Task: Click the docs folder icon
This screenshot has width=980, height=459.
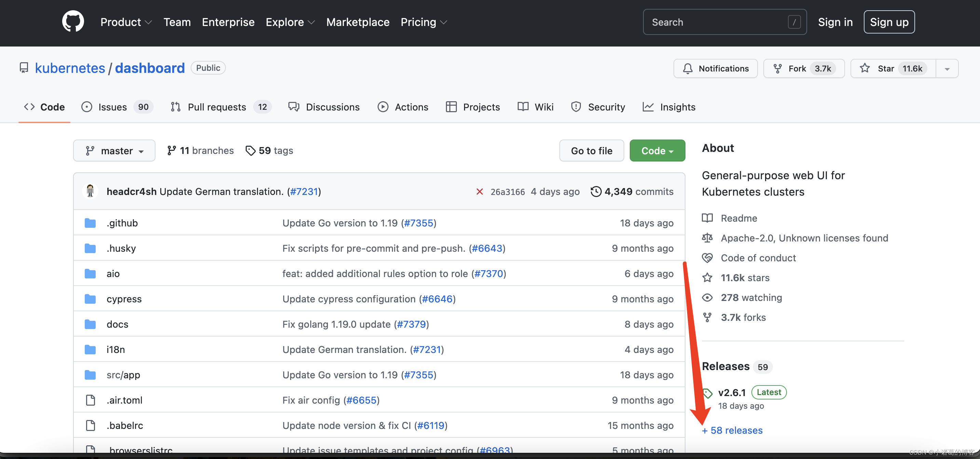Action: coord(90,324)
